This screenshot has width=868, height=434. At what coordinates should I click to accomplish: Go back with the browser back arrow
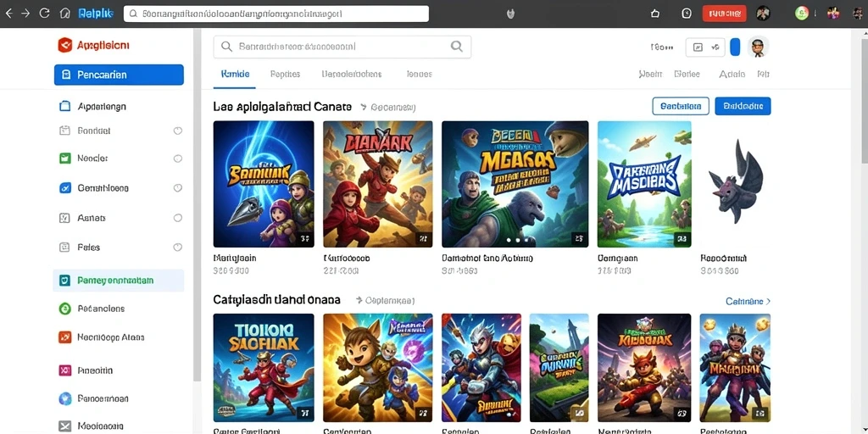pos(8,14)
